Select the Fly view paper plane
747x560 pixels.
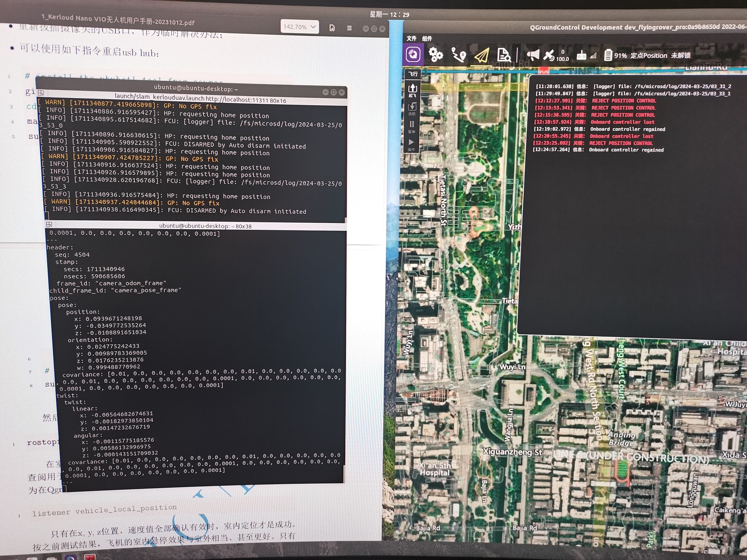482,55
